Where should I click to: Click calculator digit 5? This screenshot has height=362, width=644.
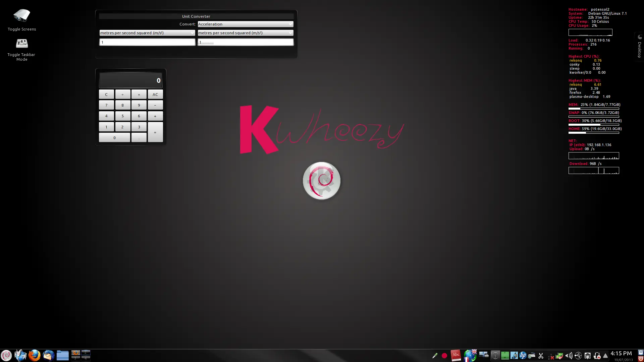click(123, 116)
